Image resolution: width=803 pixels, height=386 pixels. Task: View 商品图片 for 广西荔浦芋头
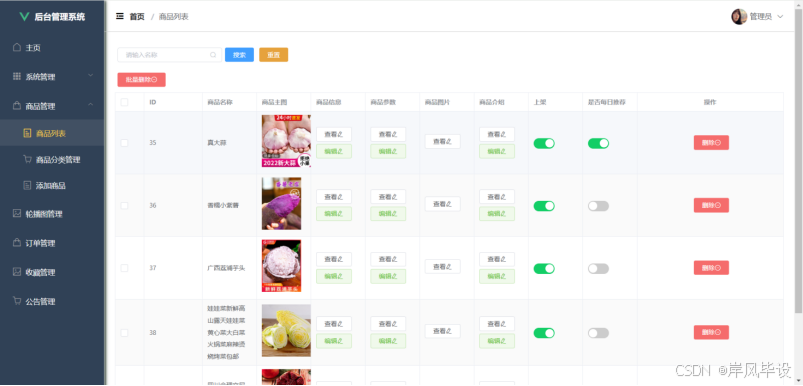click(x=442, y=267)
